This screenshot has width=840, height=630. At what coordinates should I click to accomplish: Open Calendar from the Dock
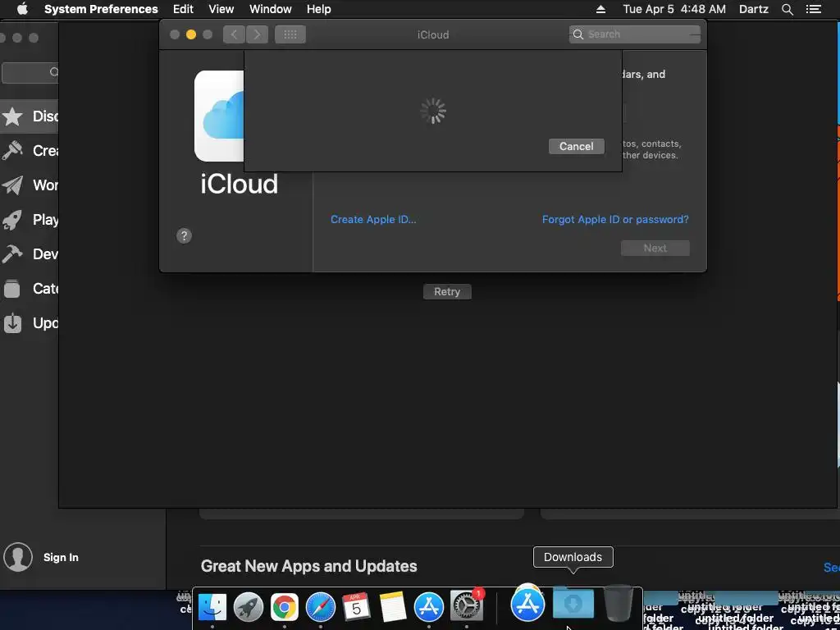point(356,606)
